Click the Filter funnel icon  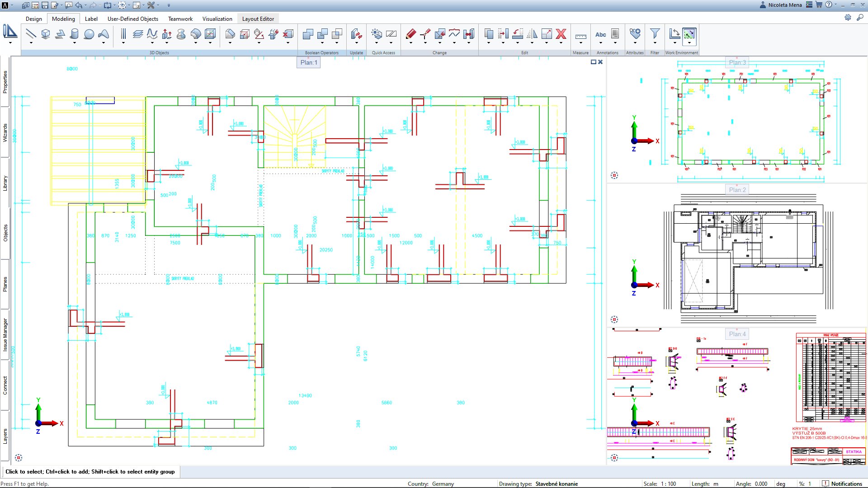pos(655,34)
